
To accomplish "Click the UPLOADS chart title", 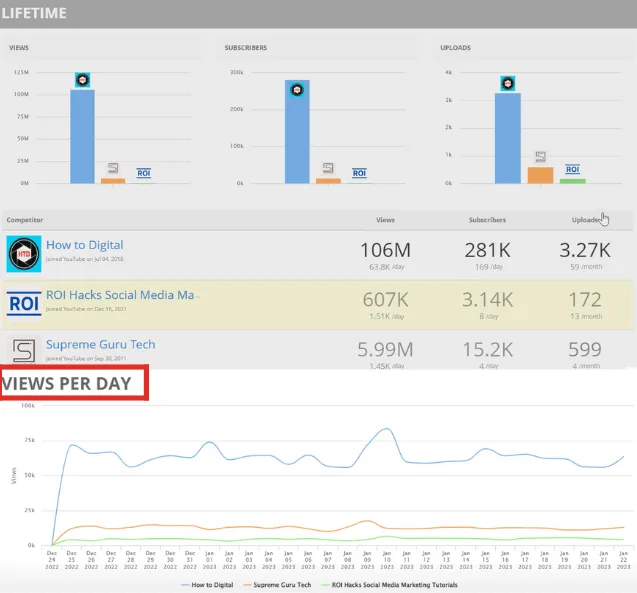I will (x=455, y=48).
